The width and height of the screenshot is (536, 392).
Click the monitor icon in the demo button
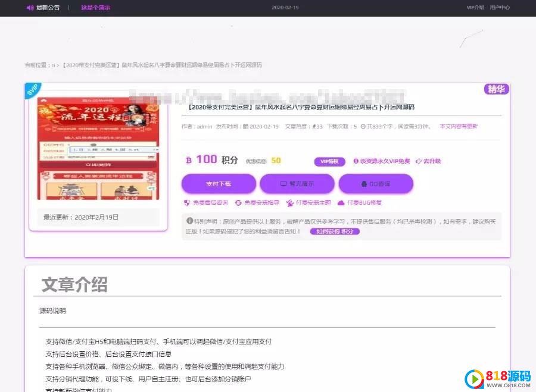point(283,184)
